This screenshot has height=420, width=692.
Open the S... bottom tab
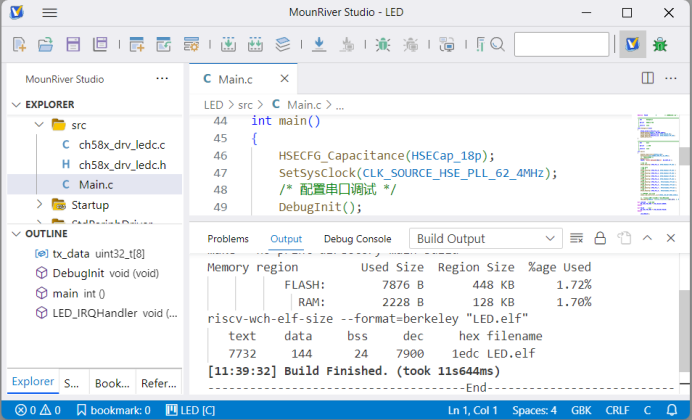point(71,383)
